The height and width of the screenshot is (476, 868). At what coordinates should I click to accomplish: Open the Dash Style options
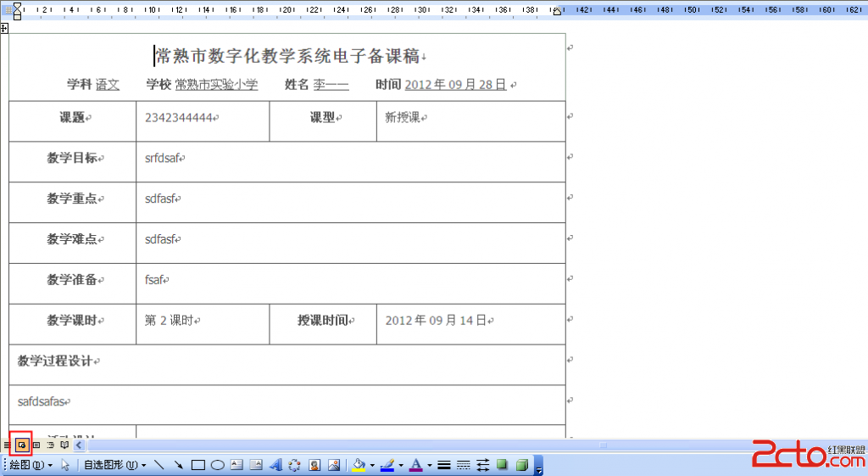pos(464,465)
